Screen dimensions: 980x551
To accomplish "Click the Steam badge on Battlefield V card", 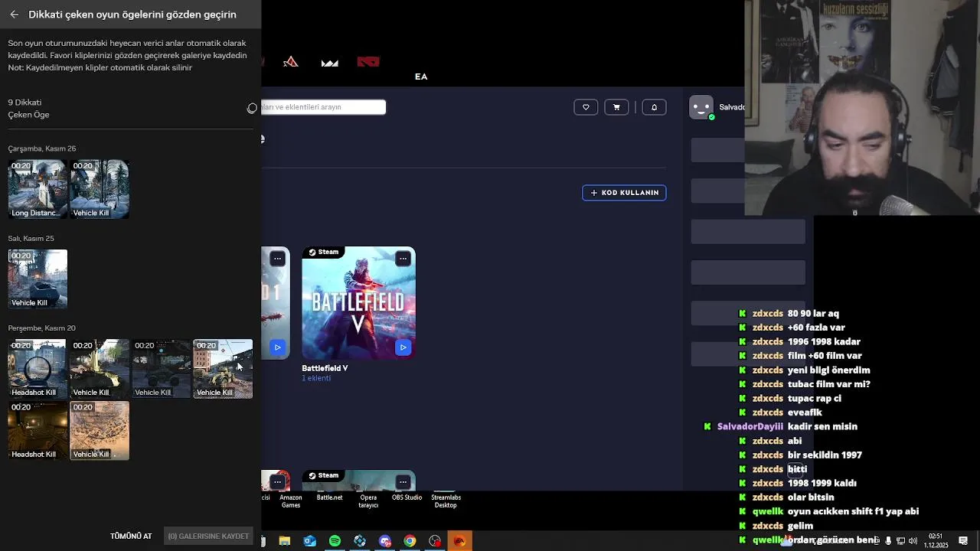I will point(324,252).
